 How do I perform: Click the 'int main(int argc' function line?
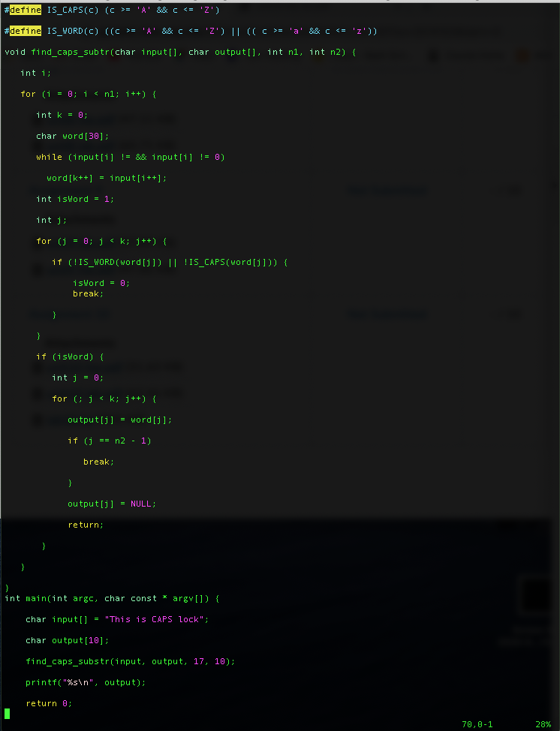click(x=112, y=598)
